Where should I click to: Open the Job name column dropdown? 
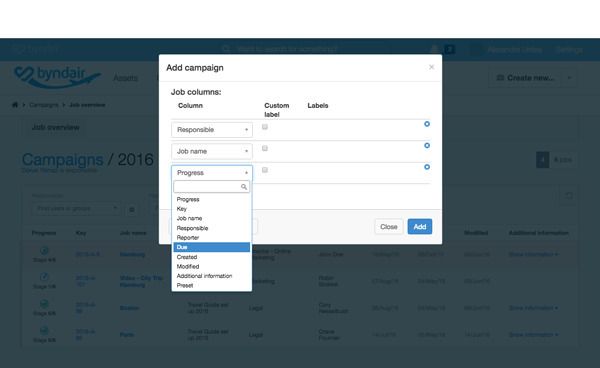(212, 151)
